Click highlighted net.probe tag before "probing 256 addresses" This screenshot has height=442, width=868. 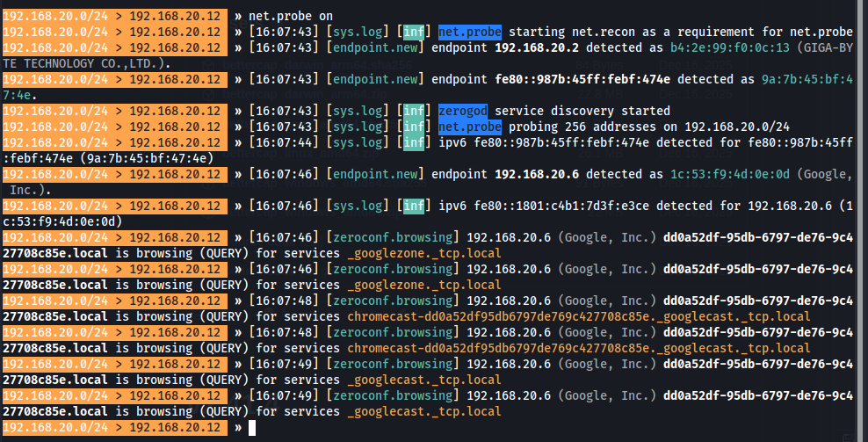[x=469, y=127]
